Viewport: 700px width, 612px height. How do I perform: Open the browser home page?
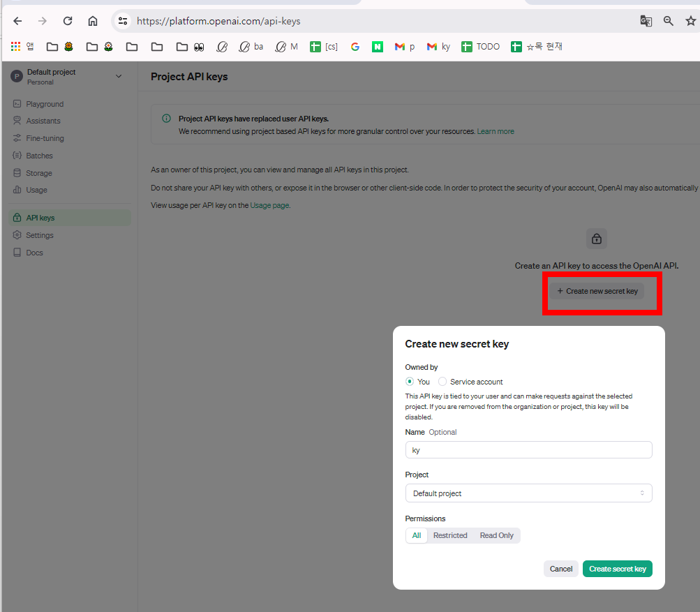[x=92, y=21]
